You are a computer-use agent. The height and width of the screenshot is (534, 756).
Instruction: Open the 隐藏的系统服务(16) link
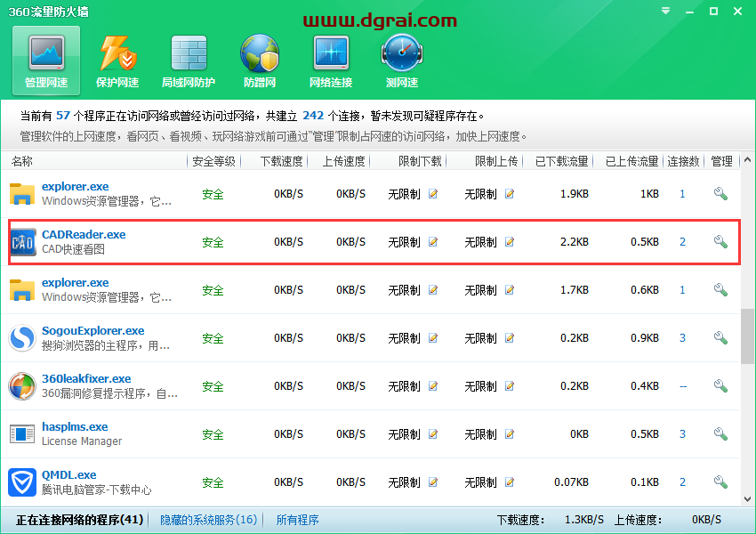[206, 519]
